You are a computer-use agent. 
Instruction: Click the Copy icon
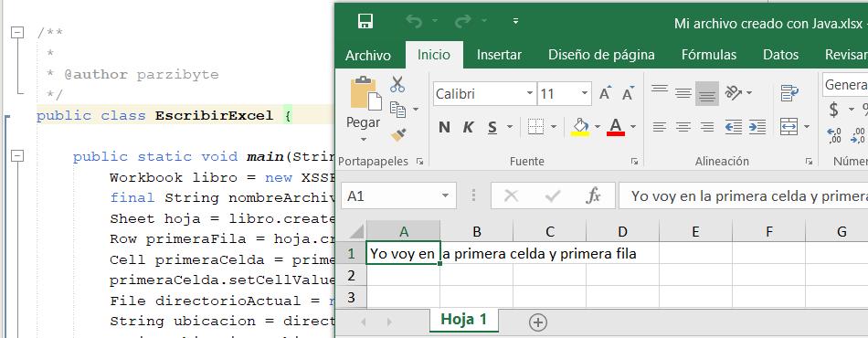397,109
